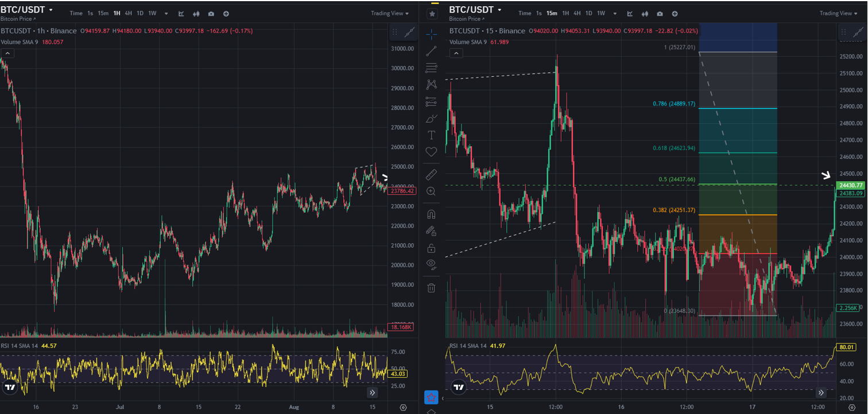Jump to latest bar in left chart
The width and height of the screenshot is (868, 414).
point(373,393)
